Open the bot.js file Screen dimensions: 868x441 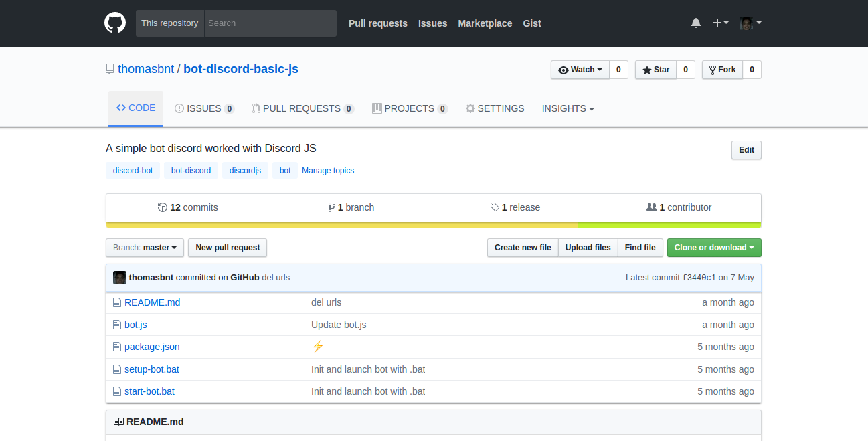click(136, 325)
